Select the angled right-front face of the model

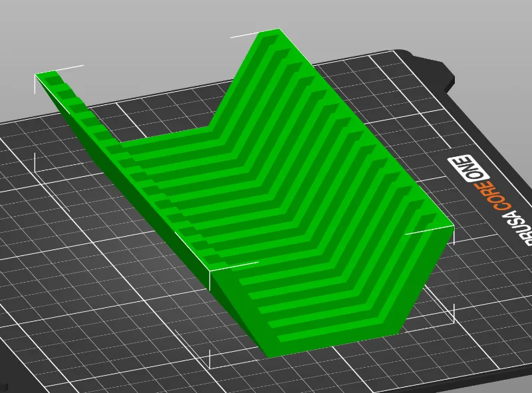(x=424, y=285)
